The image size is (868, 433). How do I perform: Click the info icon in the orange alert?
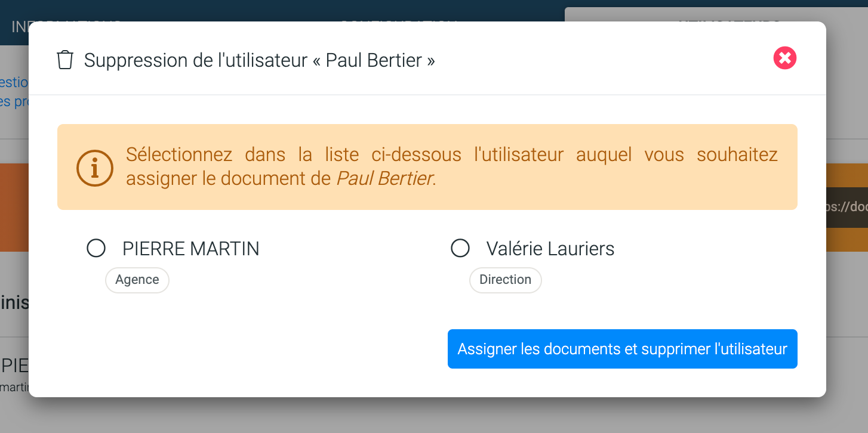95,168
